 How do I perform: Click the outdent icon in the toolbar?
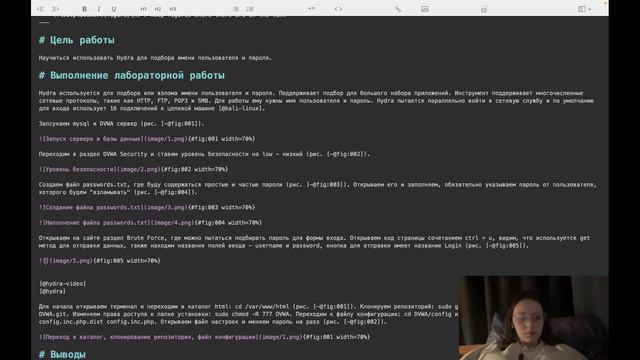pyautogui.click(x=40, y=9)
